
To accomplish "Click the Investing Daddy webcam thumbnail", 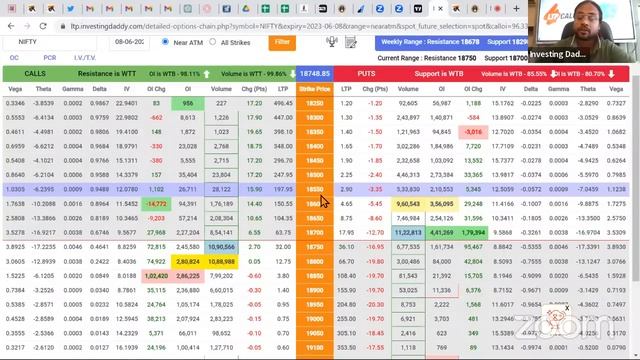I will coord(584,31).
